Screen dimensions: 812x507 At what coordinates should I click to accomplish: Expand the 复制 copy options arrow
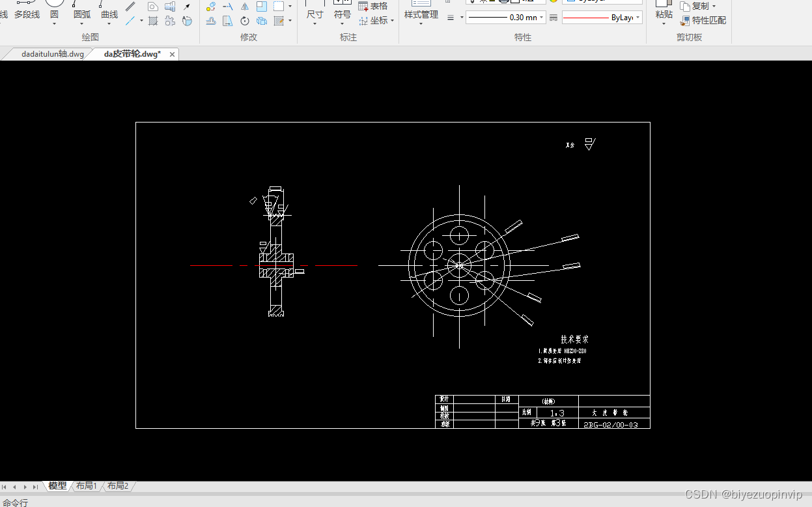[x=714, y=7]
